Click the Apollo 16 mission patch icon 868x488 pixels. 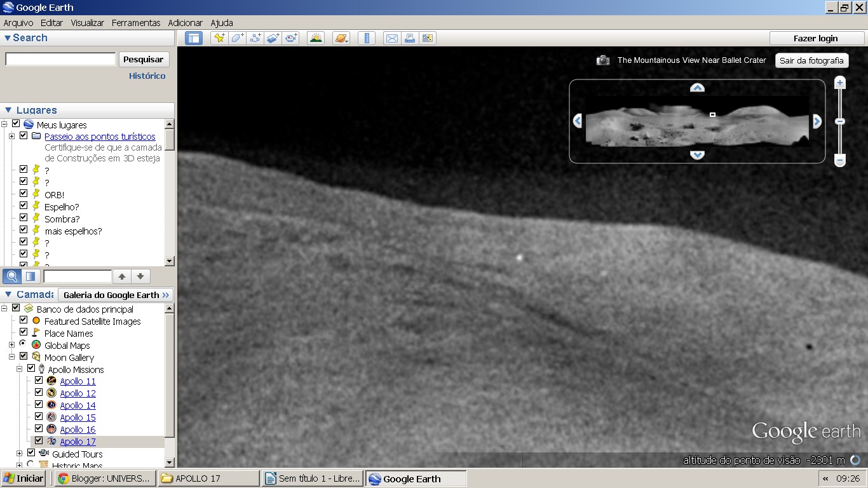pyautogui.click(x=51, y=430)
